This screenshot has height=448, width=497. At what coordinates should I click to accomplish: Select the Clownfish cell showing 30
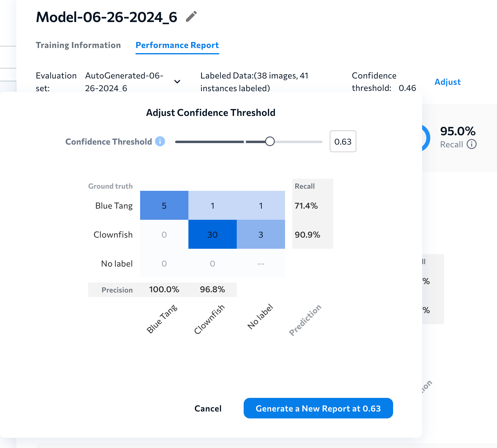212,234
